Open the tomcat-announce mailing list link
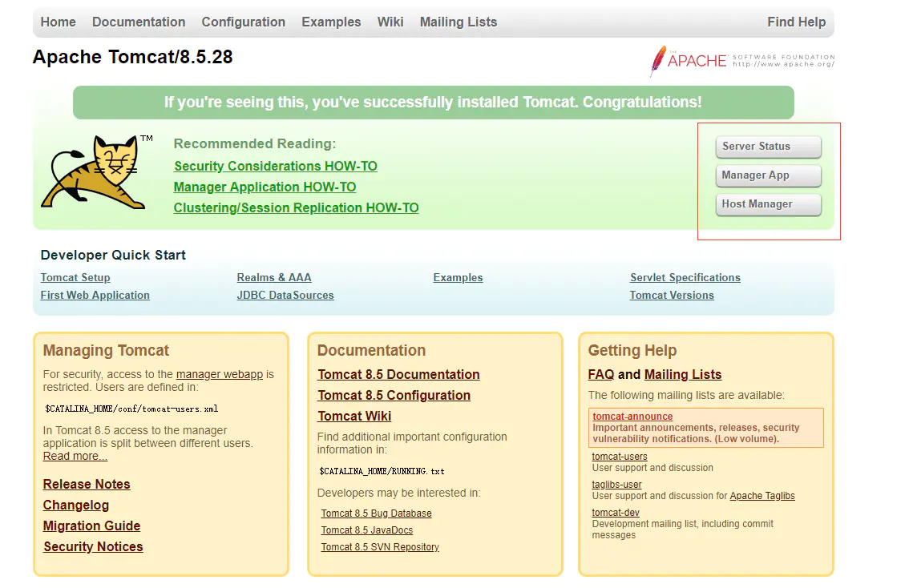 point(632,417)
